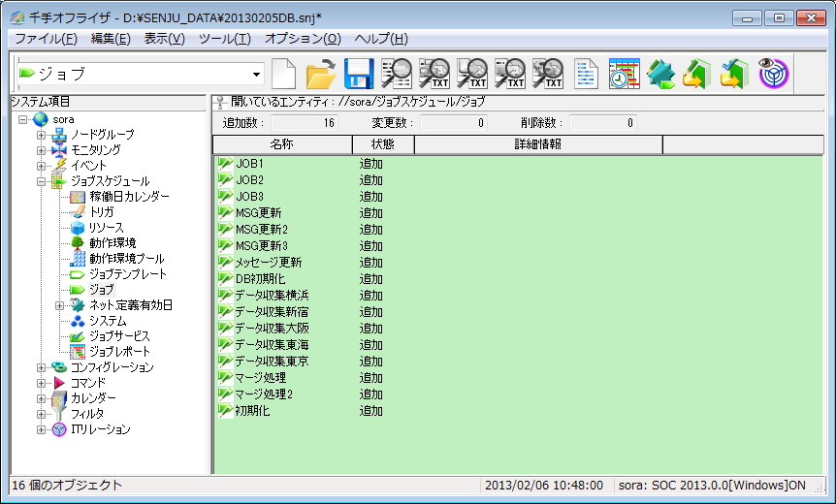Click the フィルタ funnel icon
The image size is (836, 504).
[x=58, y=414]
